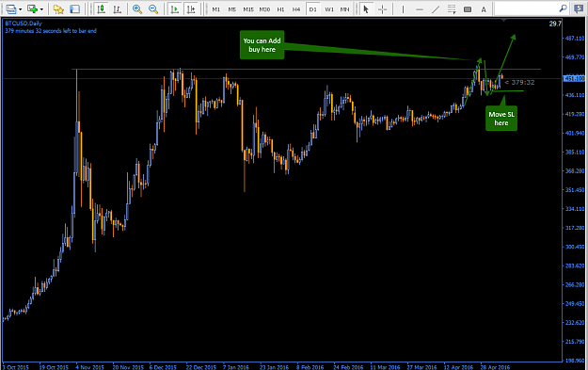Image resolution: width=588 pixels, height=370 pixels.
Task: Click the '6 Dec 2015' date label
Action: 163,367
